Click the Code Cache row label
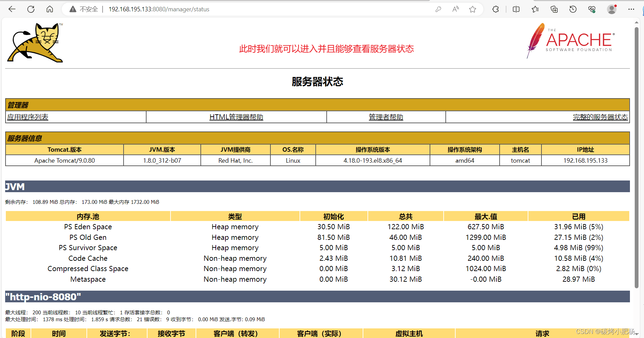 coord(88,258)
